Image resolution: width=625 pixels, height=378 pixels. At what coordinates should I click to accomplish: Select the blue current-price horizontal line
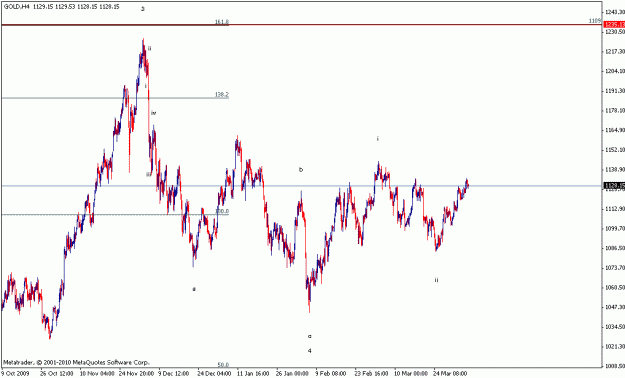(302, 186)
